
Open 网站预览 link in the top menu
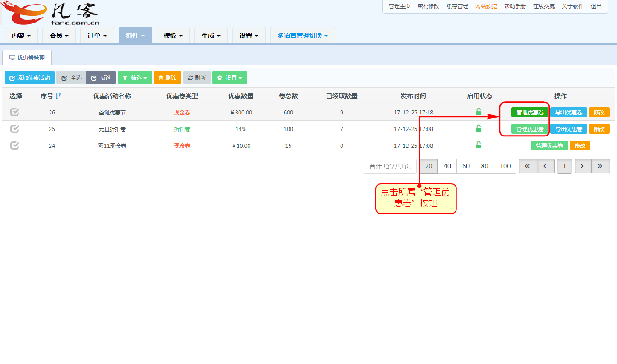486,6
